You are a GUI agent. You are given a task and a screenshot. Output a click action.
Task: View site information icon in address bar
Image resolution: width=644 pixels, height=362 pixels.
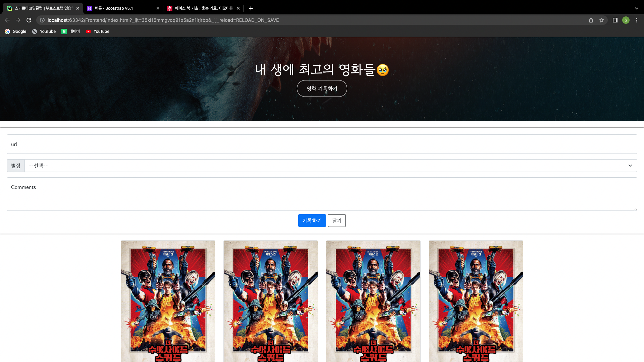tap(42, 20)
